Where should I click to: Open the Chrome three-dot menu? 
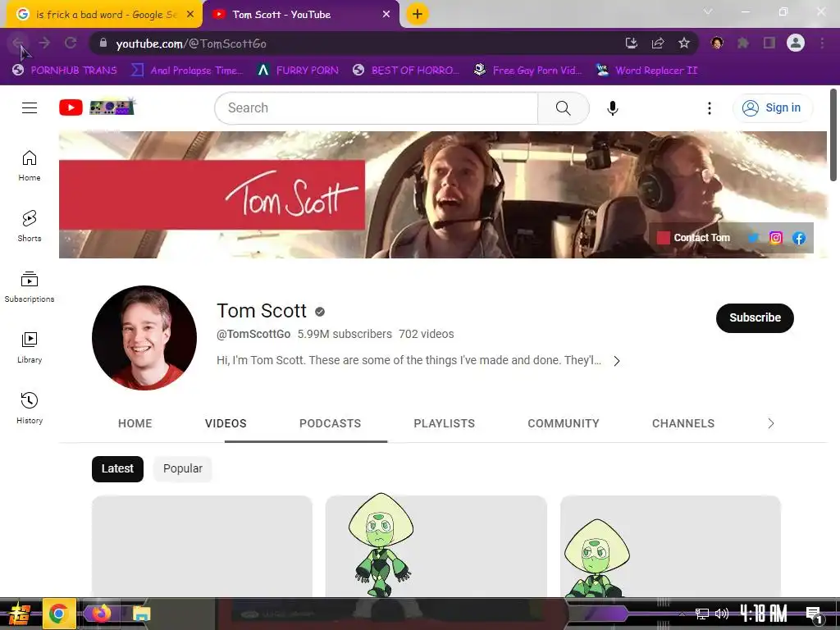(822, 43)
